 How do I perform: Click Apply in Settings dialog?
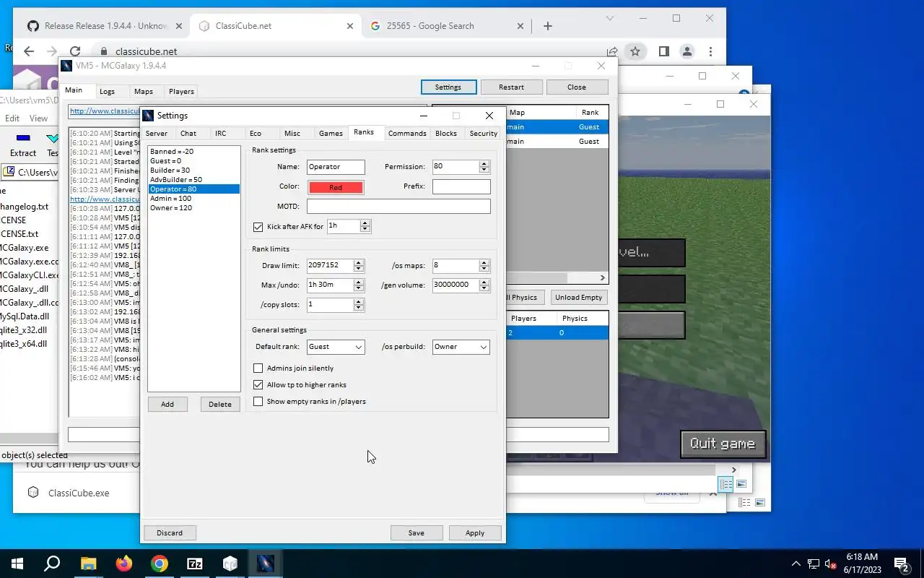475,533
